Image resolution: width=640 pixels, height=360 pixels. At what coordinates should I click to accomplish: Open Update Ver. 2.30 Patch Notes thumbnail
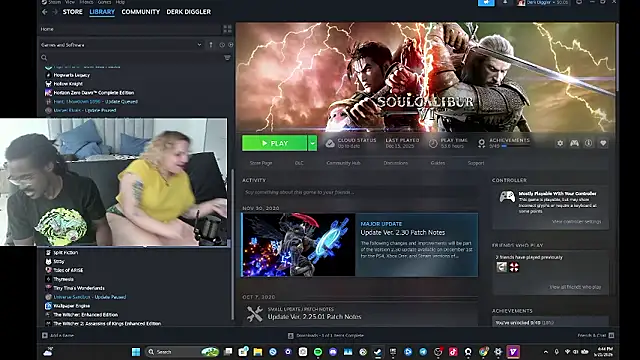pos(298,245)
